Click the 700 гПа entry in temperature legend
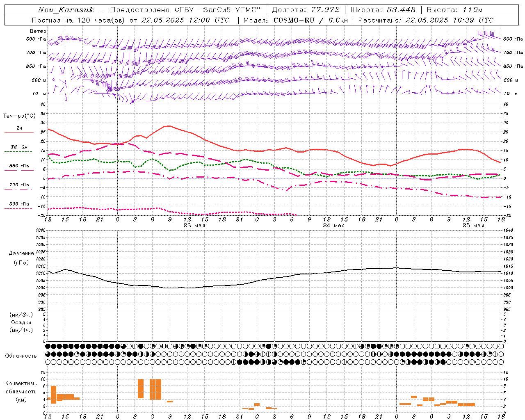 pos(19,185)
